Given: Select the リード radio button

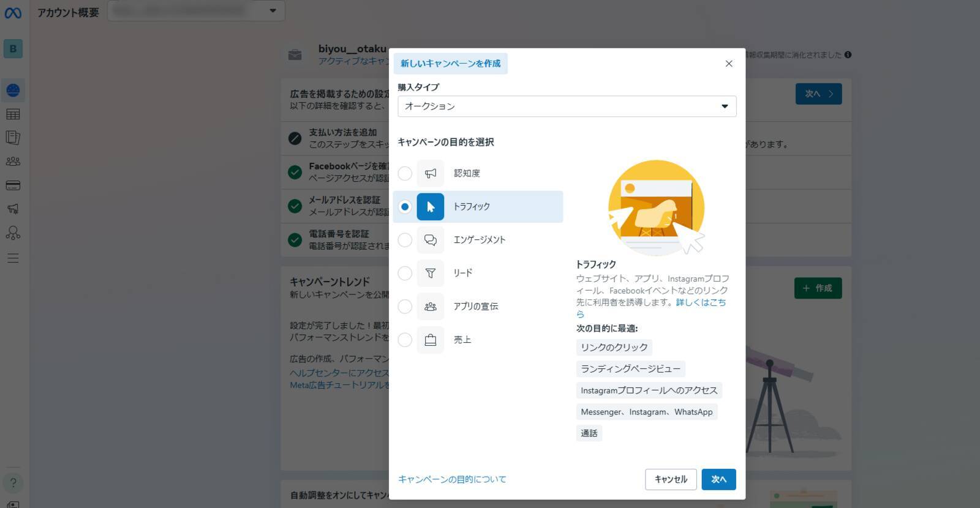Looking at the screenshot, I should pos(405,273).
